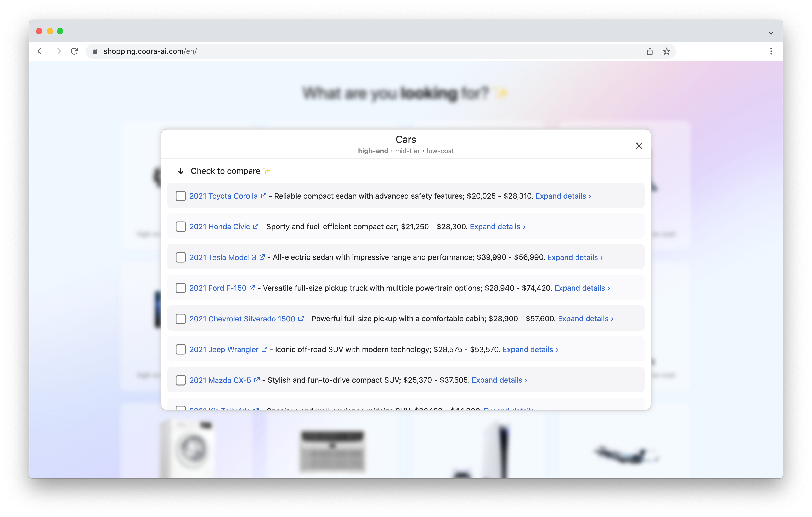Open external link icon for Jeep Wrangler
This screenshot has height=517, width=812.
(x=264, y=349)
